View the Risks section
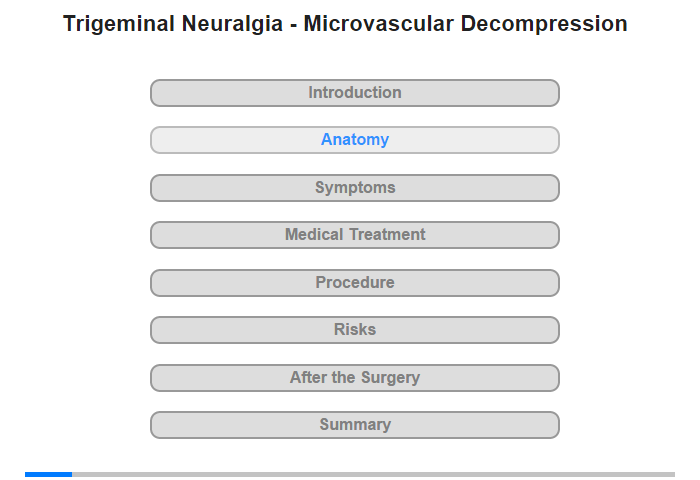This screenshot has height=480, width=700. point(355,330)
